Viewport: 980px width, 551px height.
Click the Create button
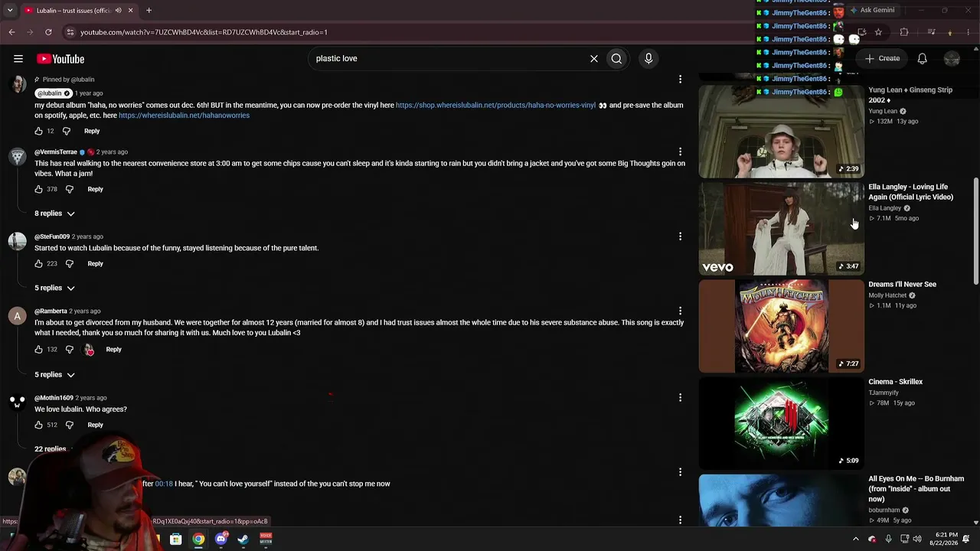click(883, 58)
